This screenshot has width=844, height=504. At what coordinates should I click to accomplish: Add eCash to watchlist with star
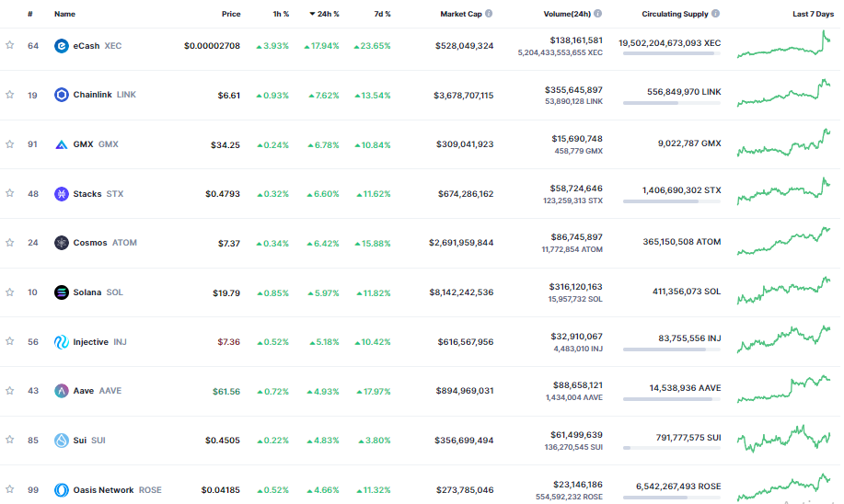pos(10,45)
